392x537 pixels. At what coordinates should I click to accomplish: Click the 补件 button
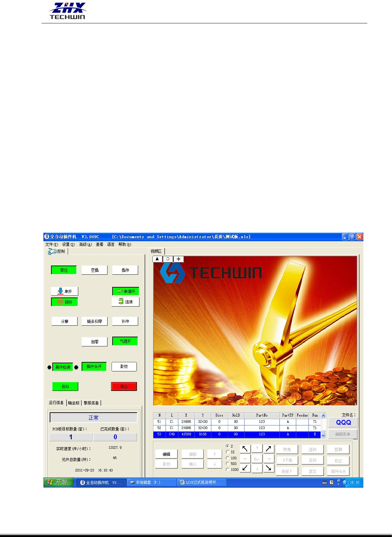coord(125,321)
